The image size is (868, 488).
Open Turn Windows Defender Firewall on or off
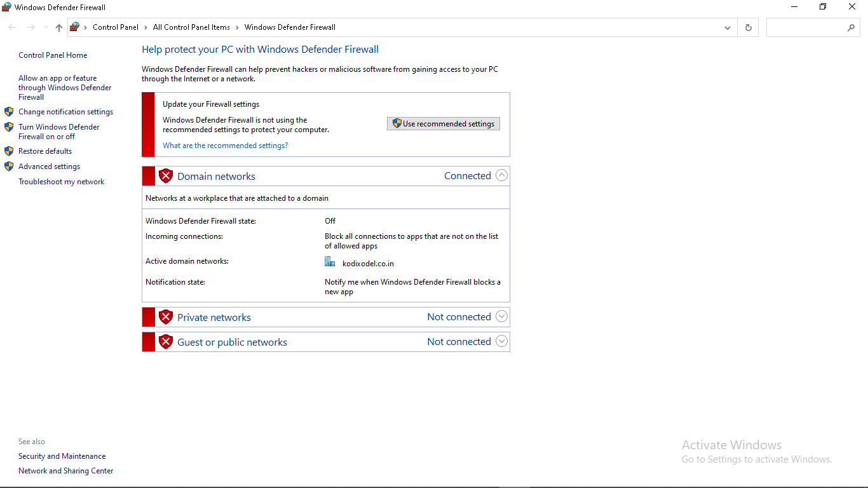pos(59,132)
